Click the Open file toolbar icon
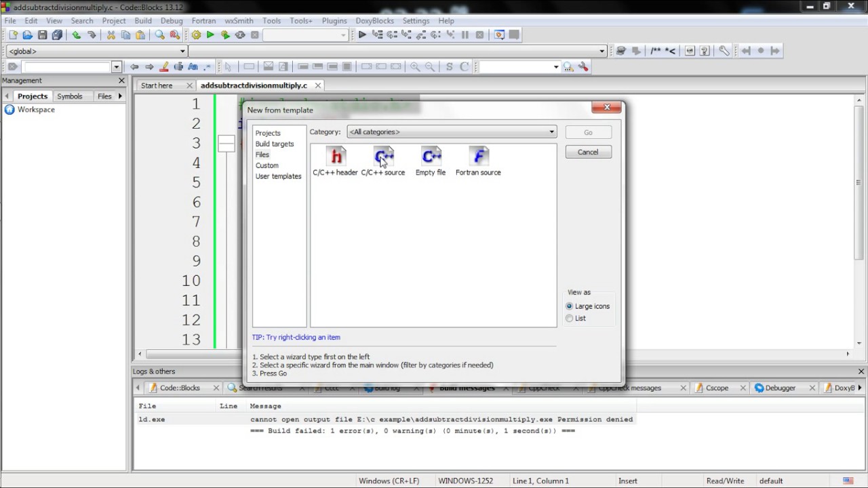This screenshot has width=868, height=488. pos(28,35)
